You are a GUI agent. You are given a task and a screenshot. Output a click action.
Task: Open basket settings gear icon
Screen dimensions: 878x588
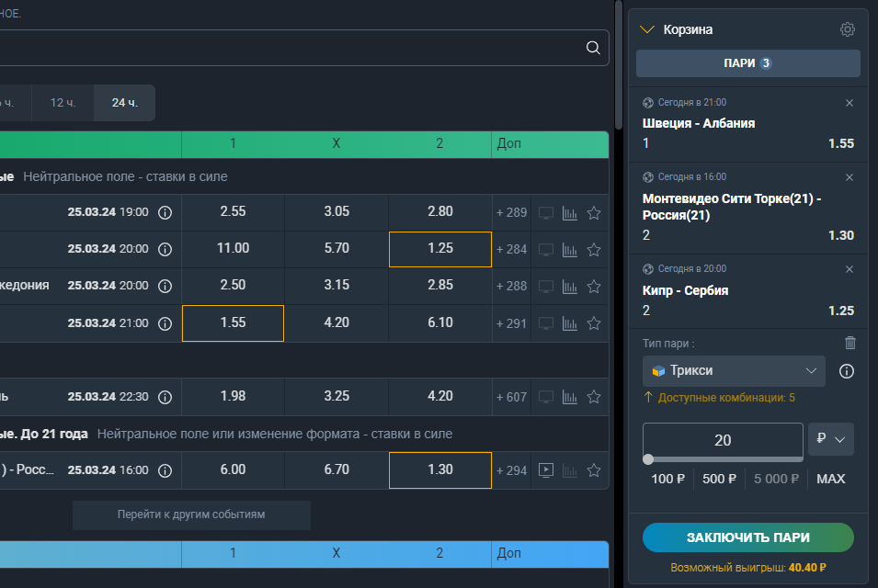click(848, 29)
